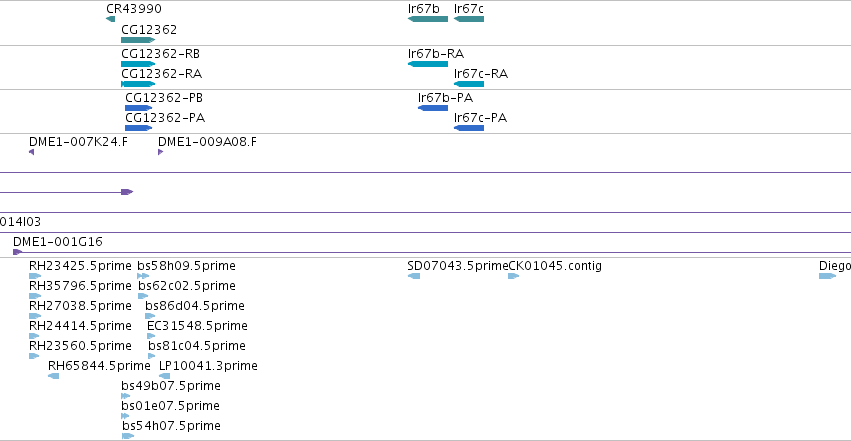Select the RH65844.5prime EST arrow

53,376
